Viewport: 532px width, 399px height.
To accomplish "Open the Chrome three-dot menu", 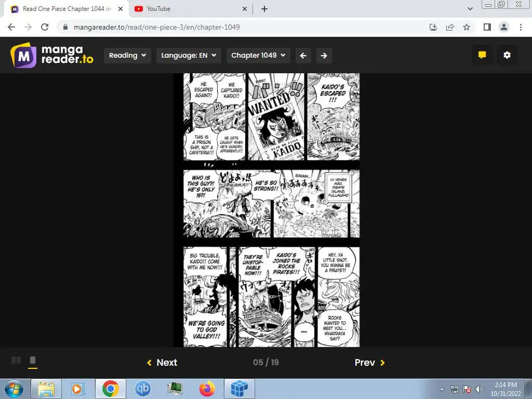I will (x=521, y=27).
